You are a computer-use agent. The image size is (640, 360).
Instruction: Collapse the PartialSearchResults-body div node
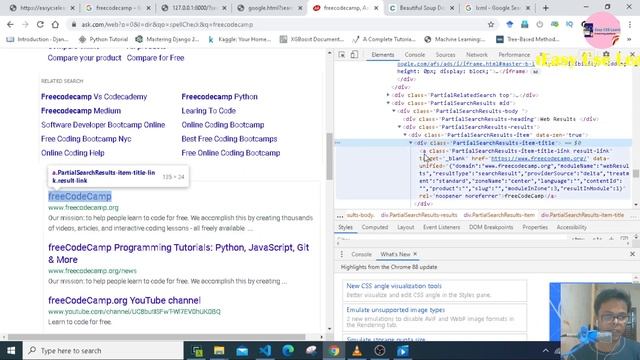click(394, 111)
